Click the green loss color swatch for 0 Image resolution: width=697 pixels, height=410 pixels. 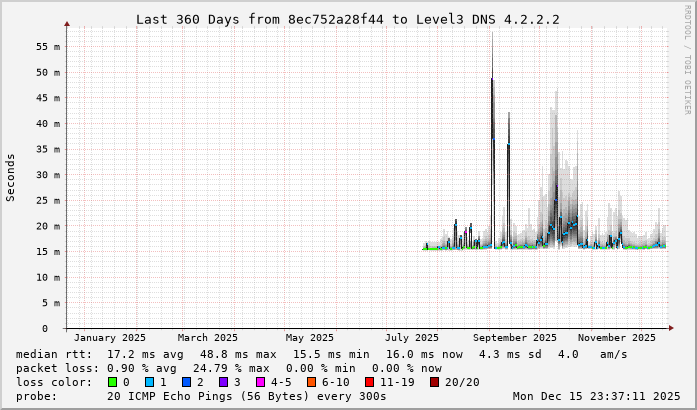click(113, 382)
